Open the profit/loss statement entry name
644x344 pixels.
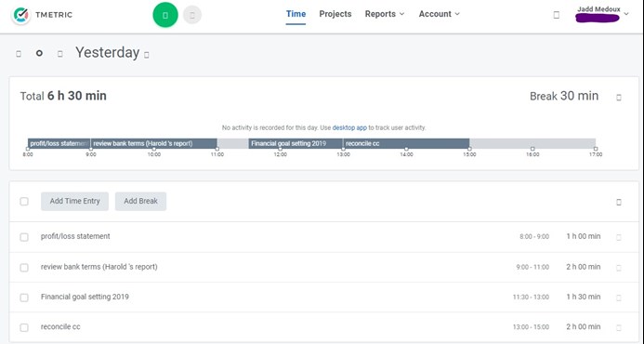click(x=75, y=236)
